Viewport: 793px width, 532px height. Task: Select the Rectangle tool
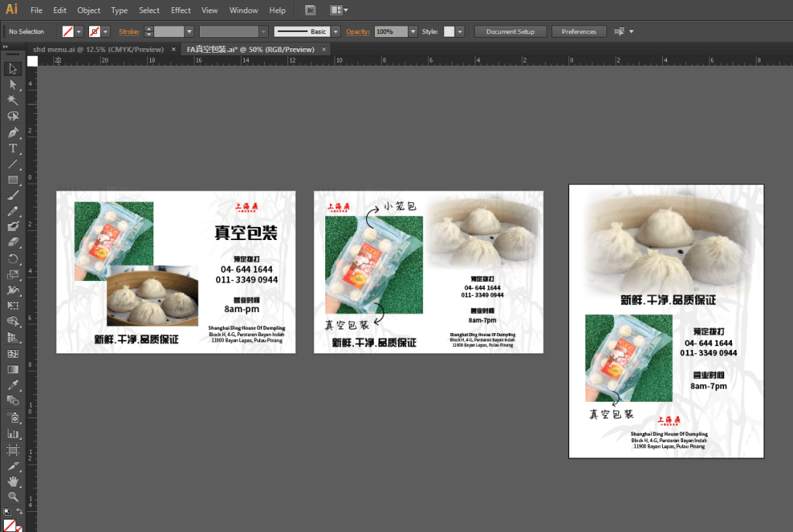tap(13, 180)
